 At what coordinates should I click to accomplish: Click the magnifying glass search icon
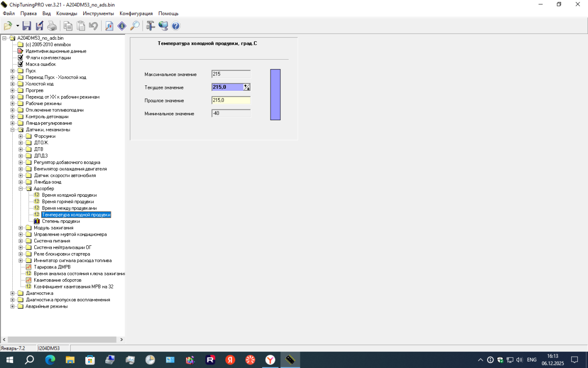pyautogui.click(x=134, y=26)
